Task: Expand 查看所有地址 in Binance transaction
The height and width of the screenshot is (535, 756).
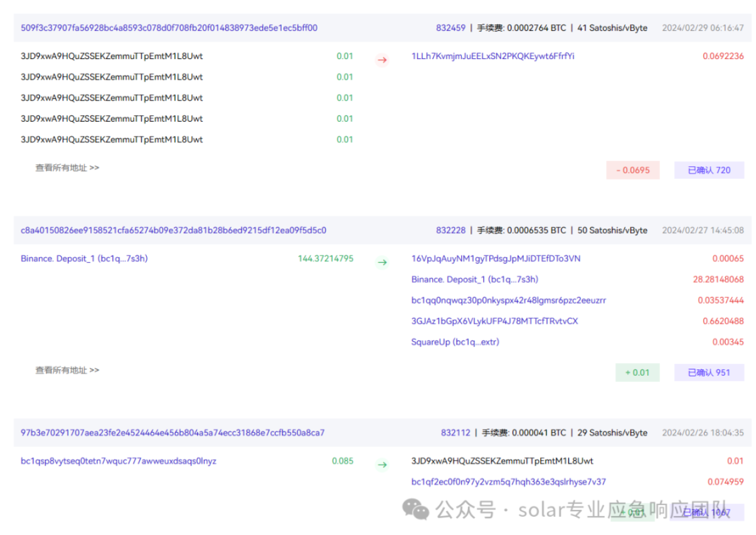Action: pyautogui.click(x=67, y=371)
